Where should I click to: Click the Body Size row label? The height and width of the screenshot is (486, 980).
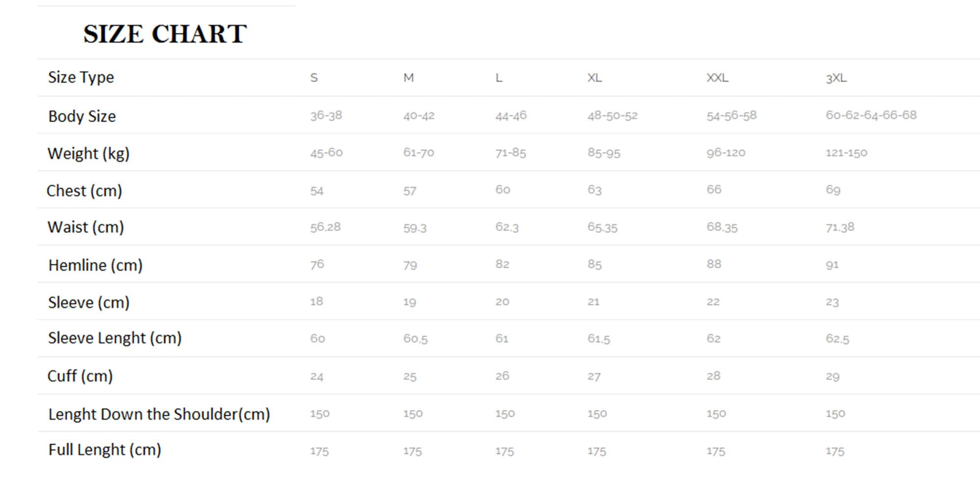[82, 116]
